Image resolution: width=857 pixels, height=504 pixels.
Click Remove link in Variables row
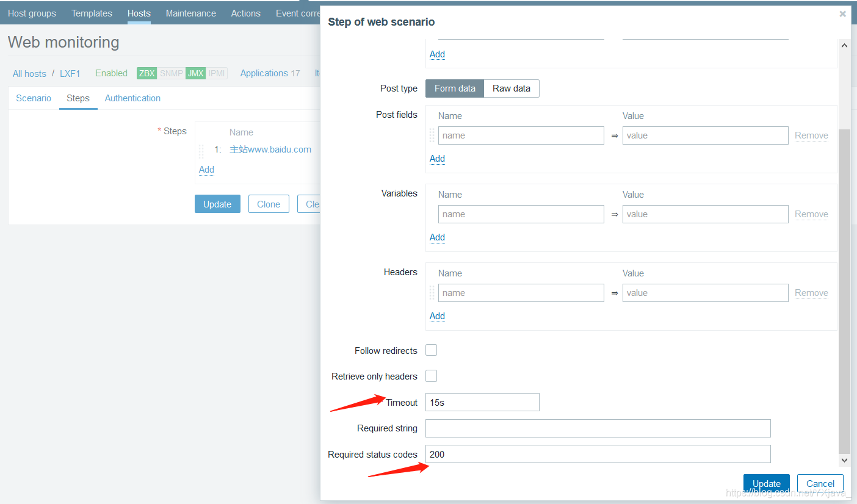click(811, 214)
